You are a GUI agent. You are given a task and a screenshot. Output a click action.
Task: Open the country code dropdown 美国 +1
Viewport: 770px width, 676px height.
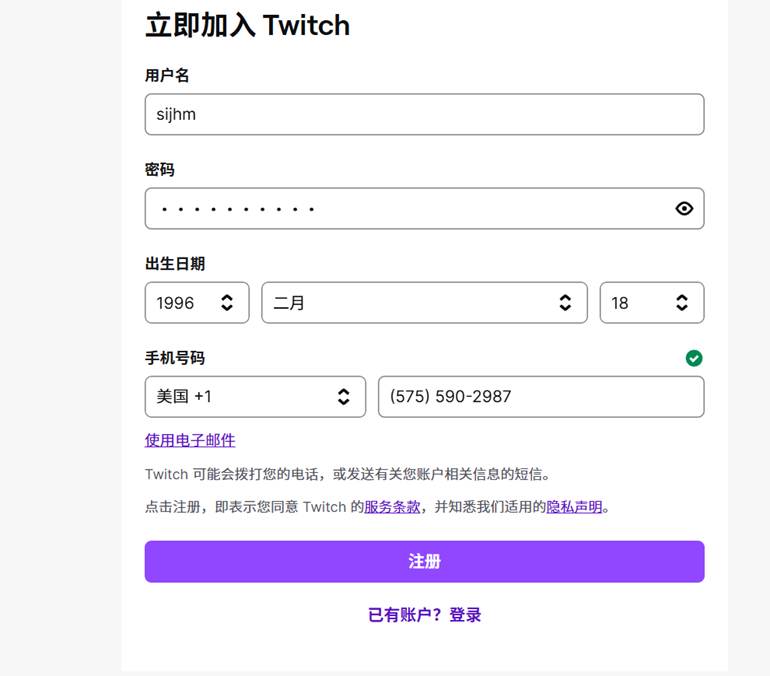coord(255,397)
